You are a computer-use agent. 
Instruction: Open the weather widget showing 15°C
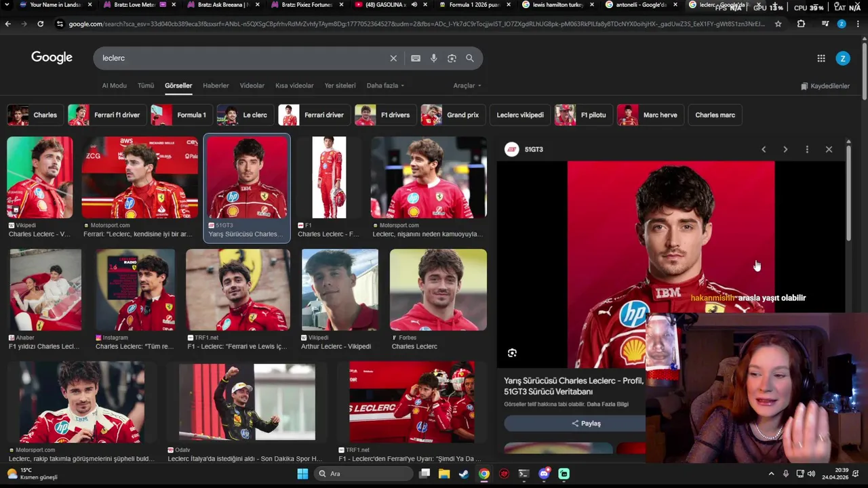pyautogui.click(x=33, y=474)
